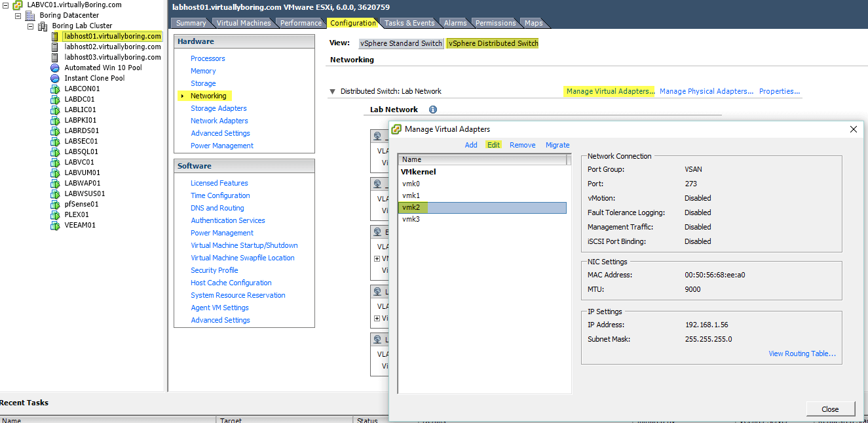Select vmk3 in the VMkernel list
This screenshot has height=423, width=868.
click(482, 219)
